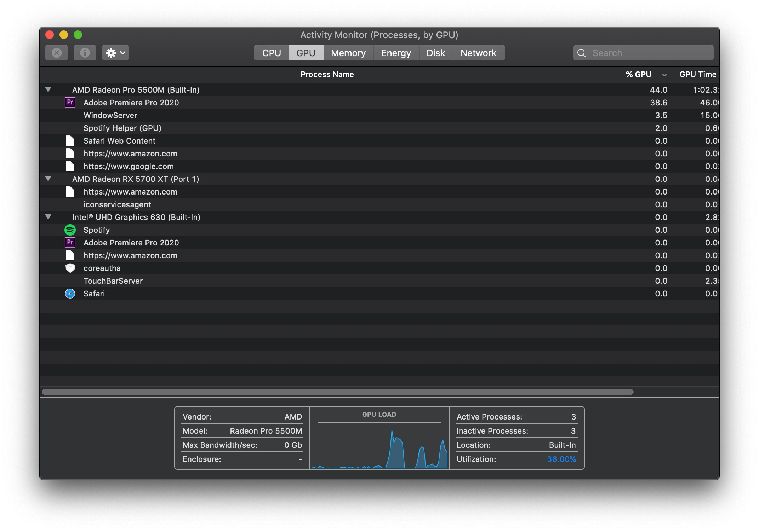759x532 pixels.
Task: Click Premiere Pro icon under Intel UHD Graphics
Action: click(x=70, y=243)
